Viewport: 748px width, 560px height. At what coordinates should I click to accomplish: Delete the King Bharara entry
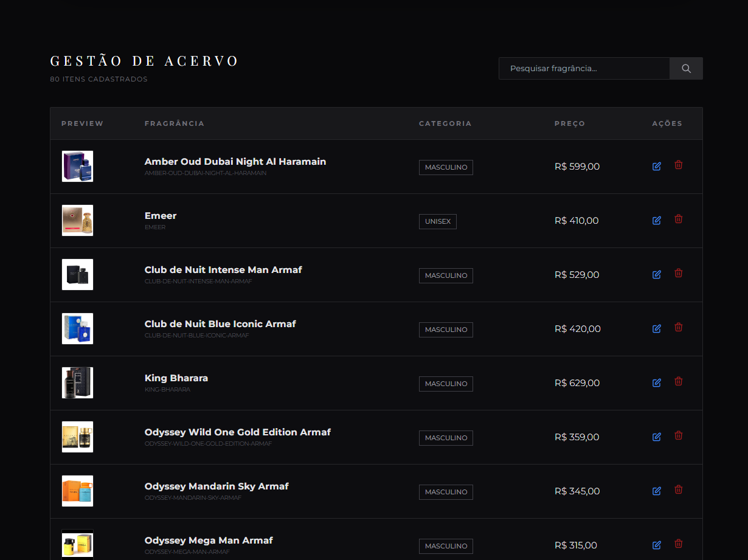point(679,381)
